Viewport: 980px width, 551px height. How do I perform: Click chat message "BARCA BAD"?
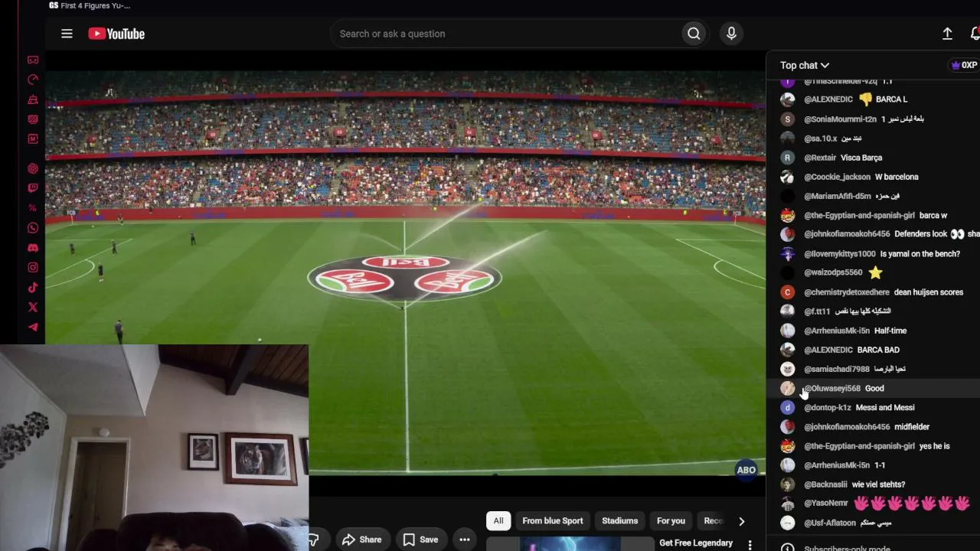(878, 350)
